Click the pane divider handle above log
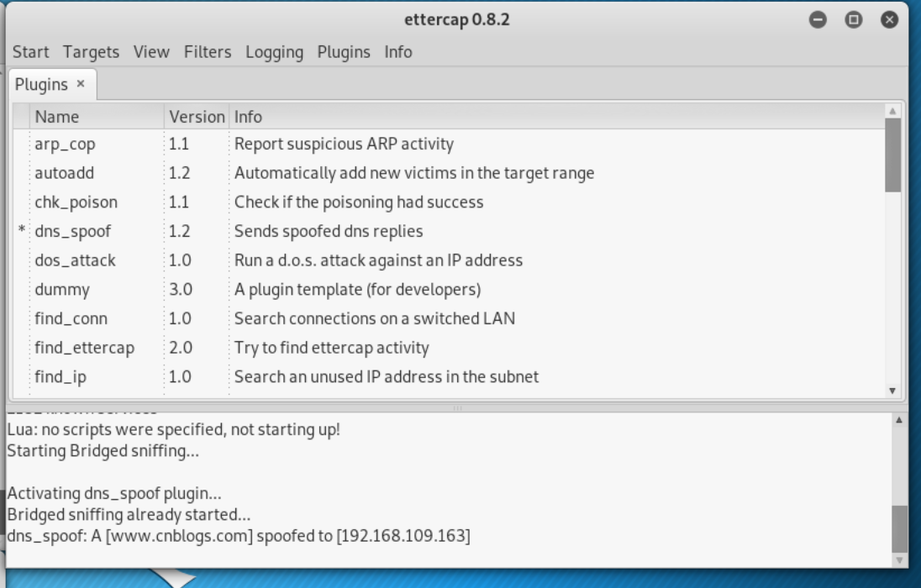 (x=457, y=407)
